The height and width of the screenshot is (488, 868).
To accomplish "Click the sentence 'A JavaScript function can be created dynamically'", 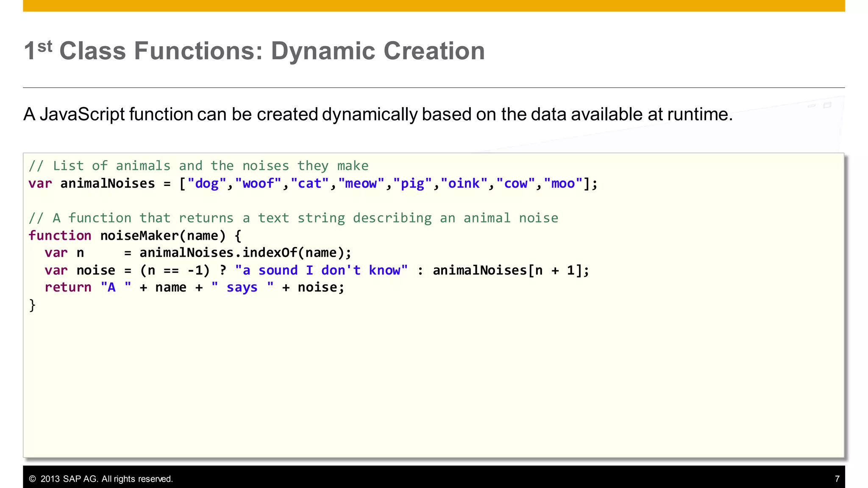I will (220, 114).
